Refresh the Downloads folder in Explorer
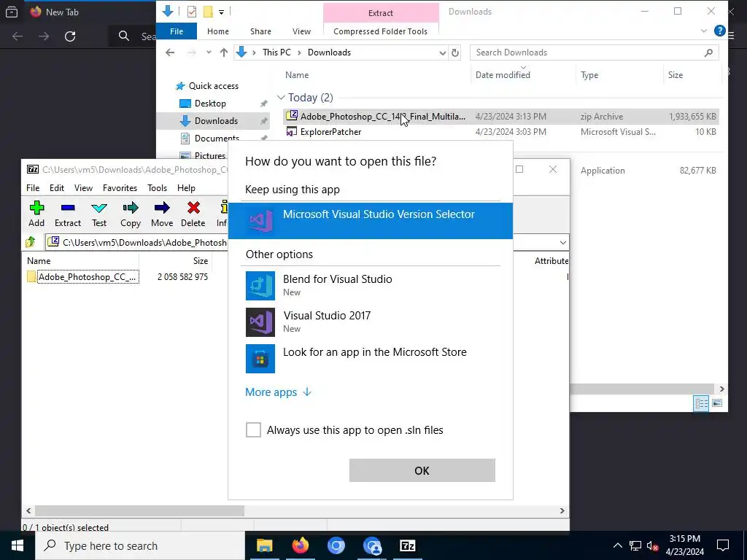This screenshot has width=747, height=560. point(455,52)
